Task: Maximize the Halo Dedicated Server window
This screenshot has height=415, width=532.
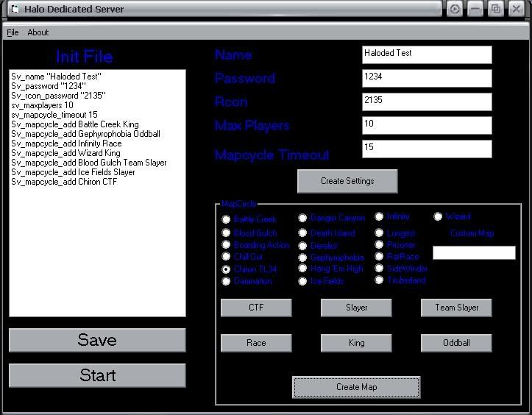Action: (496, 9)
